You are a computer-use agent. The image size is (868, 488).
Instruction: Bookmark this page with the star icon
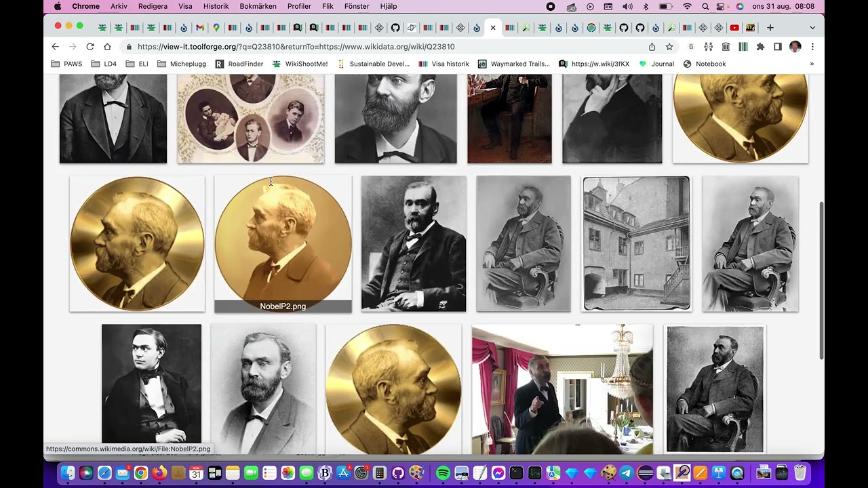[669, 47]
